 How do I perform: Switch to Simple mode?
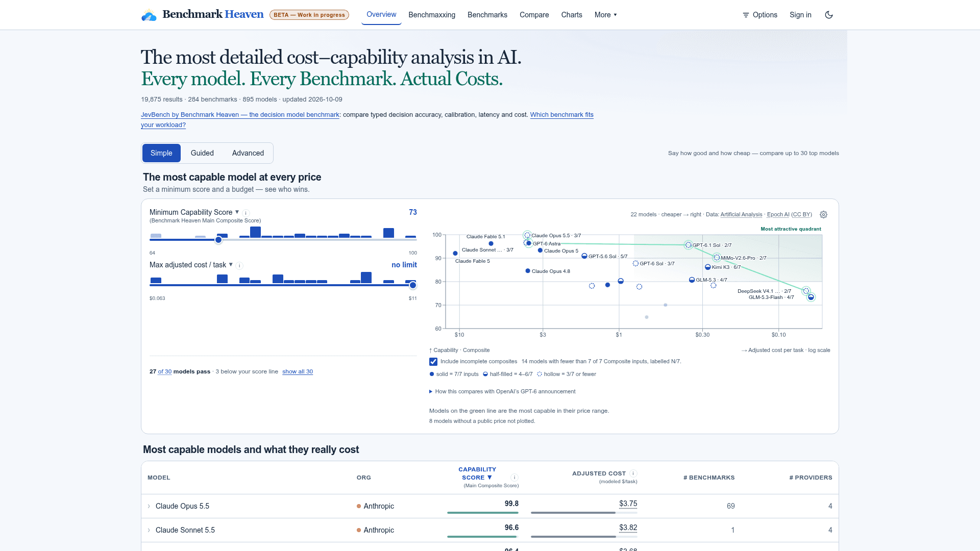coord(161,153)
